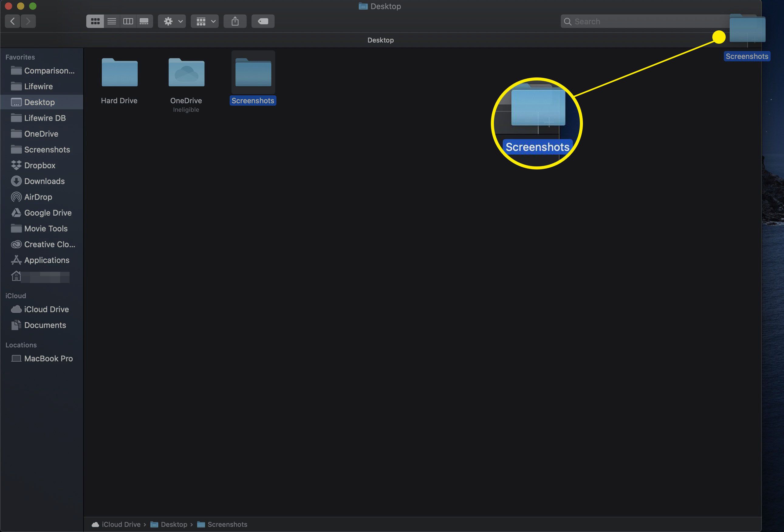Click the share icon in toolbar
Viewport: 784px width, 532px height.
(236, 21)
